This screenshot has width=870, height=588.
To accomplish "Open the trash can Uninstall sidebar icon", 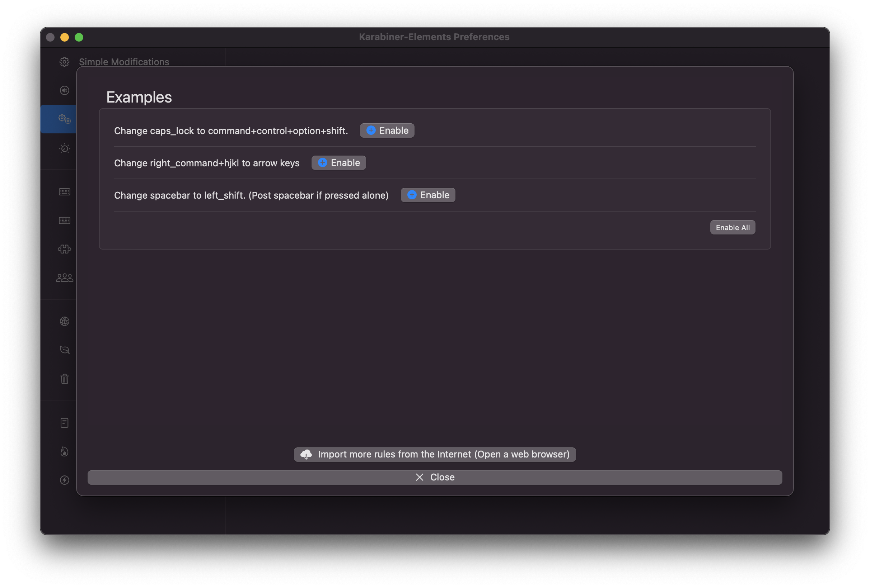I will click(64, 379).
